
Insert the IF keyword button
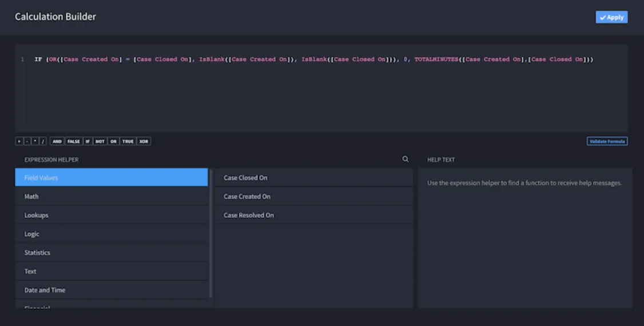coord(88,141)
